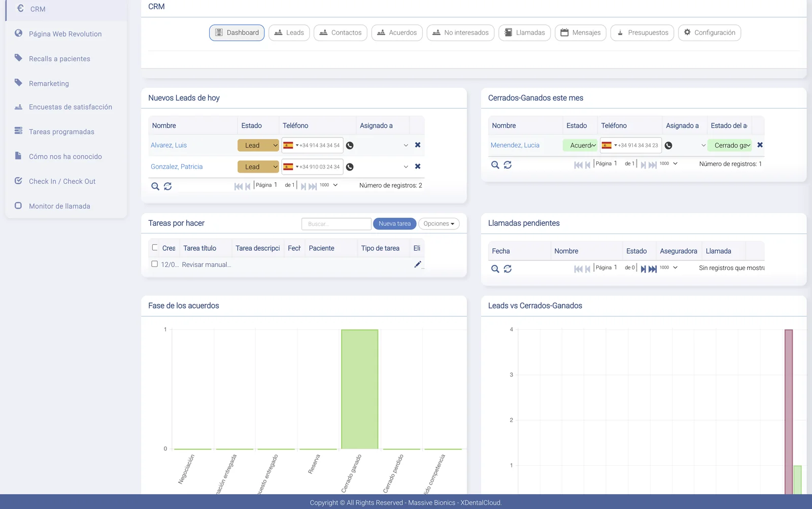The image size is (812, 509).
Task: Open Tareas programadas in sidebar
Action: point(61,132)
